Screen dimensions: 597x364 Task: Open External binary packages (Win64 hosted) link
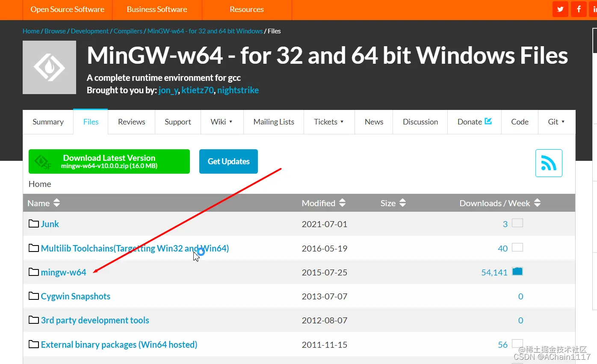(119, 344)
